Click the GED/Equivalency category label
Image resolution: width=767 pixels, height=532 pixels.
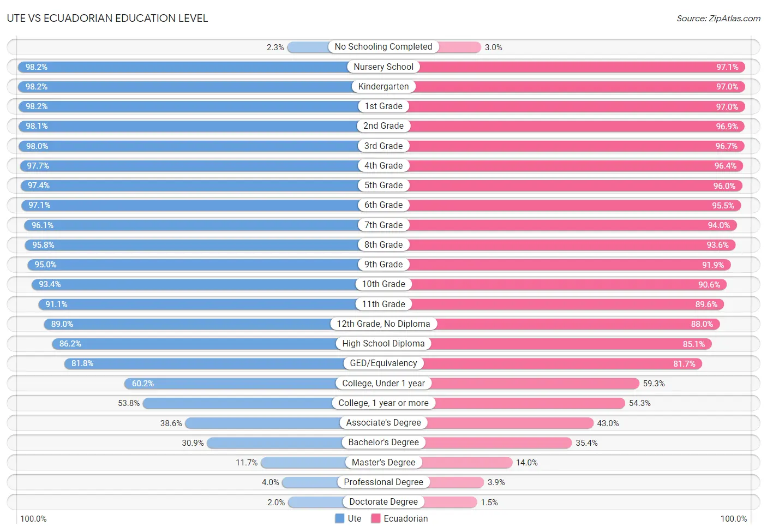383,363
